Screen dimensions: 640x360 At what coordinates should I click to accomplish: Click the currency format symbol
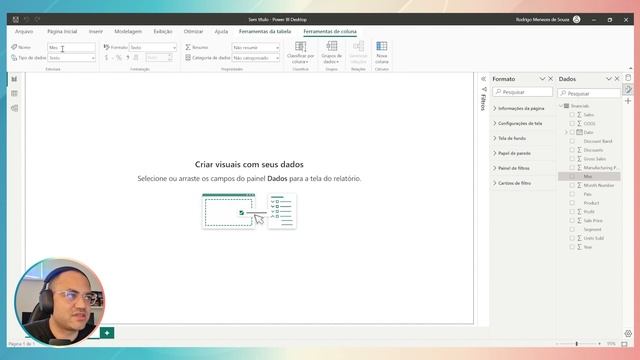(x=107, y=58)
